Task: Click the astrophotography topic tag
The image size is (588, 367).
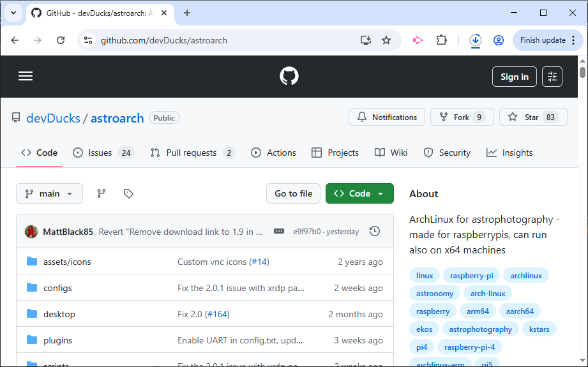Action: 480,329
